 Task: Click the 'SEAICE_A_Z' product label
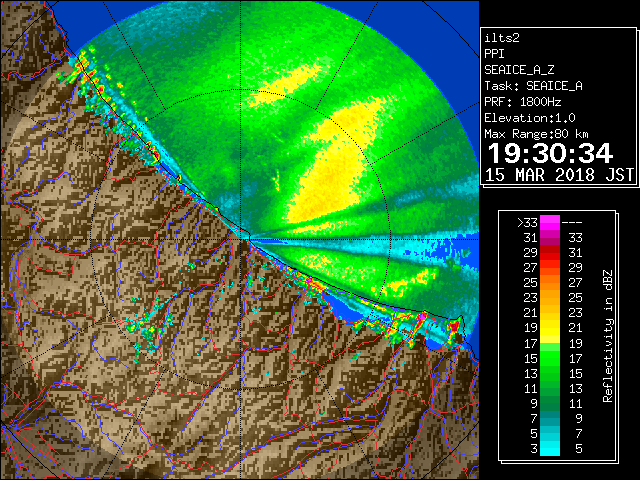coord(519,70)
